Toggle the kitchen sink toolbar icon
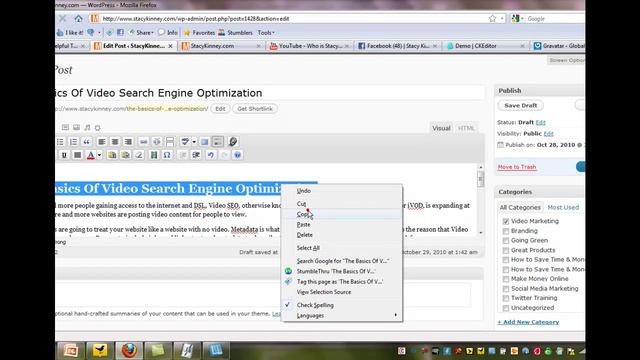The height and width of the screenshot is (360, 640). point(218,142)
